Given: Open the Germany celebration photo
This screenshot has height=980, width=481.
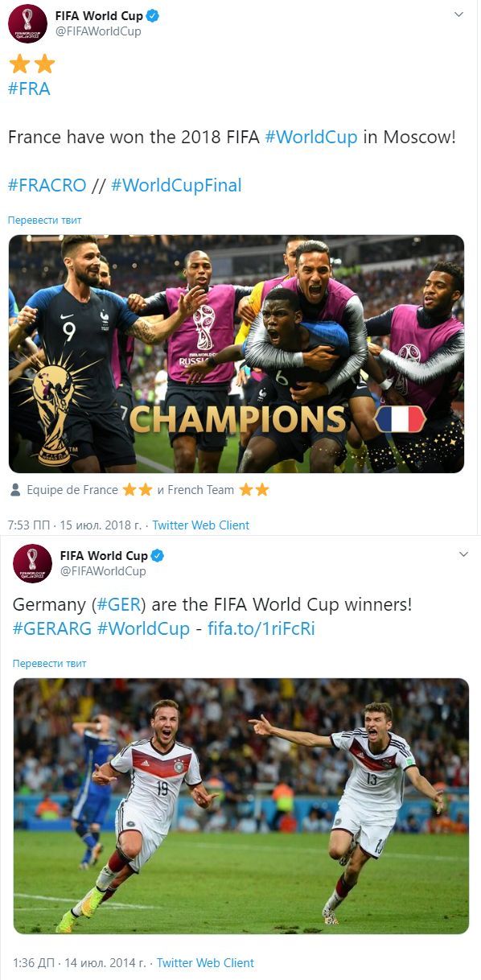Looking at the screenshot, I should [241, 805].
